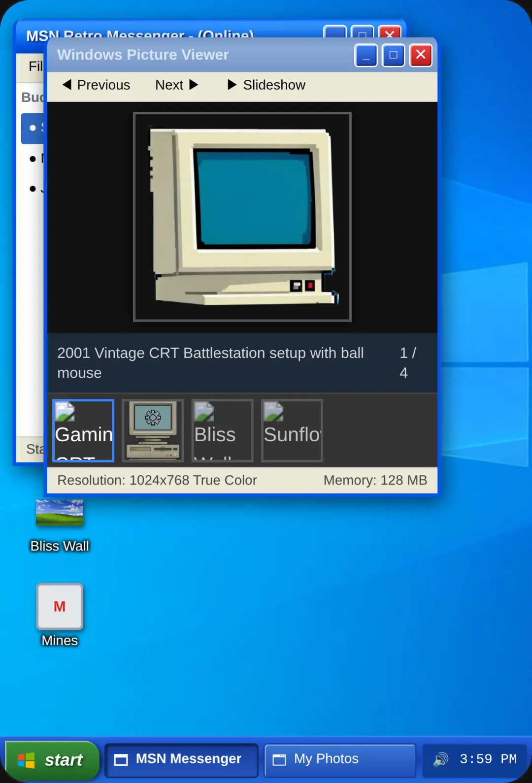Close the Windows Picture Viewer
The height and width of the screenshot is (783, 532).
tap(421, 55)
